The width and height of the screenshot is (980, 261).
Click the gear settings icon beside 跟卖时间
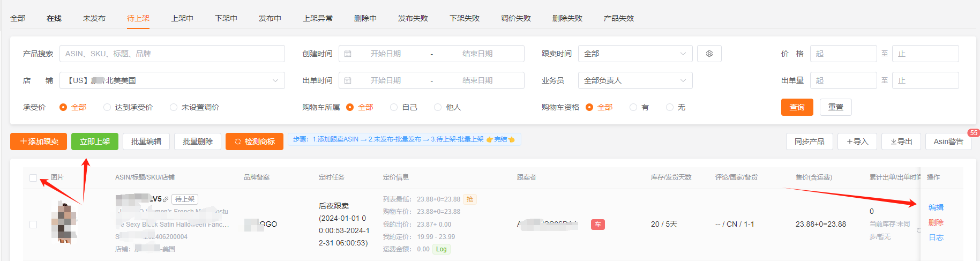pyautogui.click(x=709, y=54)
